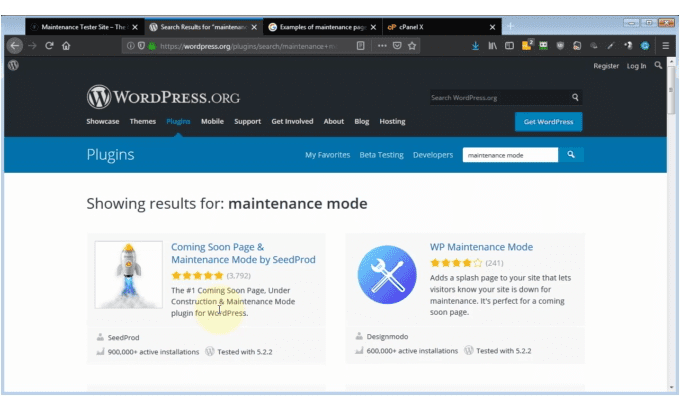Click the green extension icon in toolbar
This screenshot has height=396, width=680.
543,46
